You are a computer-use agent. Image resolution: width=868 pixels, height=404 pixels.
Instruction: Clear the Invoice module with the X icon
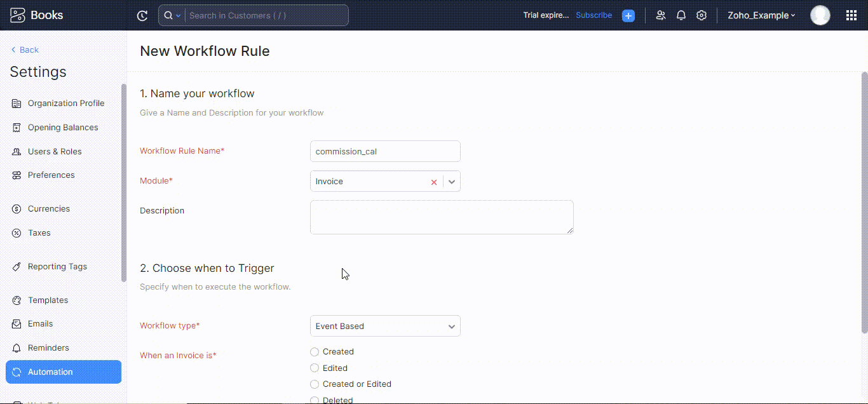click(x=434, y=182)
